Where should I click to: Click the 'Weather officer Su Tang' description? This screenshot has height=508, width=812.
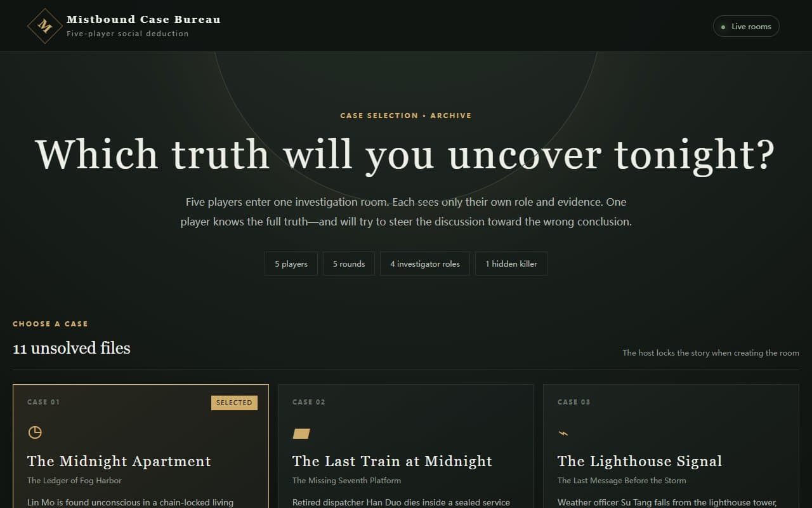tap(667, 502)
